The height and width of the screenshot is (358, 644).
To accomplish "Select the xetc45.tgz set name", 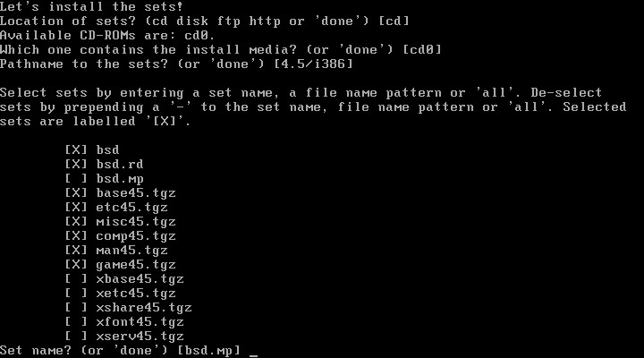I will 136,294.
